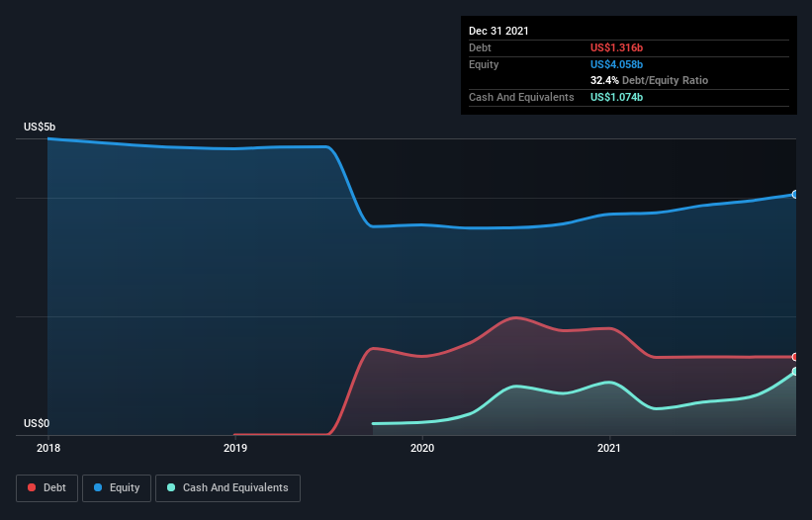Toggle the Debt legend button
The height and width of the screenshot is (520, 812).
pyautogui.click(x=46, y=488)
